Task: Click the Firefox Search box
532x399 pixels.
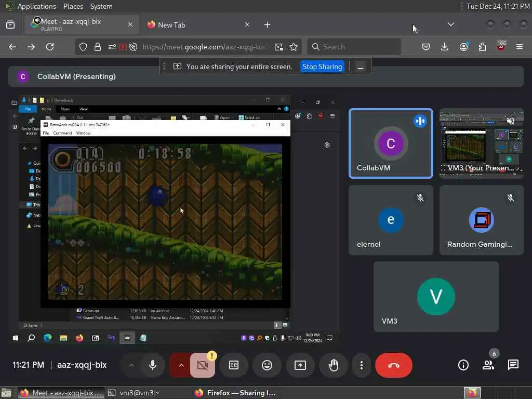Action: pos(354,47)
